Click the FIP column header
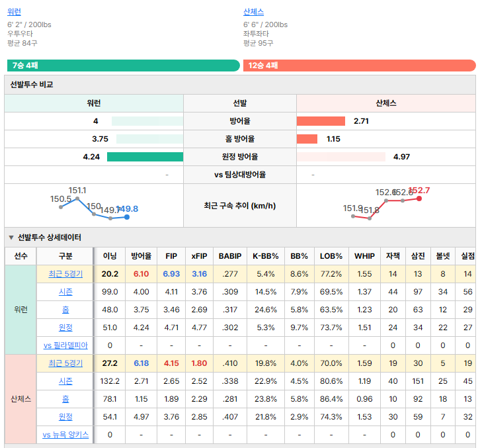 (171, 256)
